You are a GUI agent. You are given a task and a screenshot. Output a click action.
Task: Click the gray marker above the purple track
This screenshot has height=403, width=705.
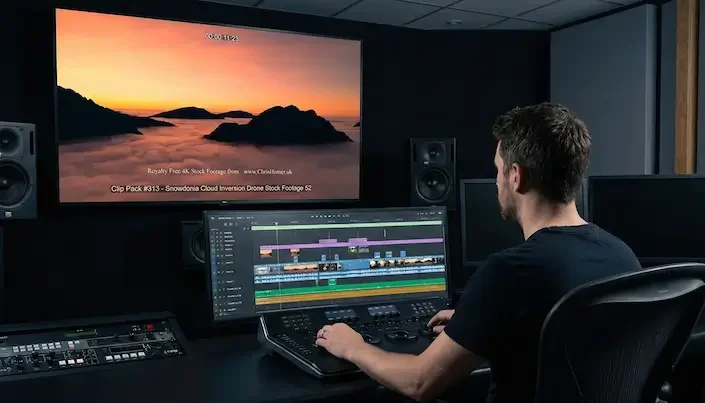coord(385,233)
